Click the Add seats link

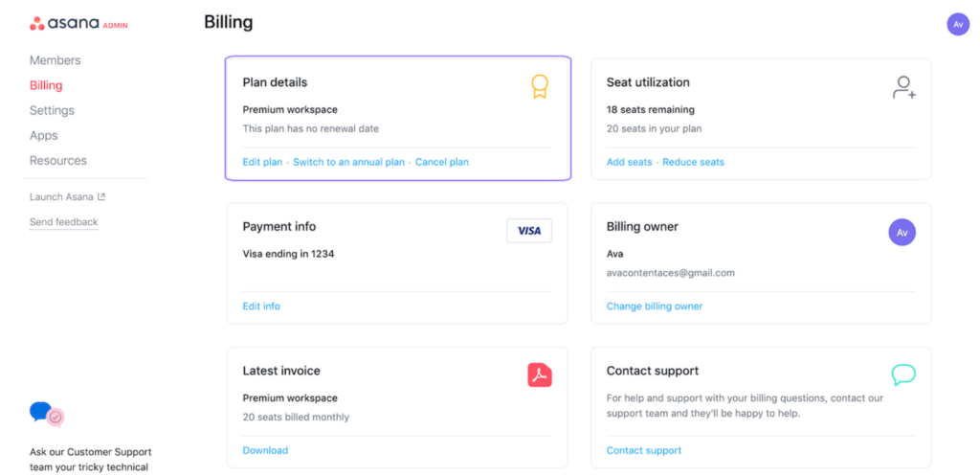tap(630, 162)
